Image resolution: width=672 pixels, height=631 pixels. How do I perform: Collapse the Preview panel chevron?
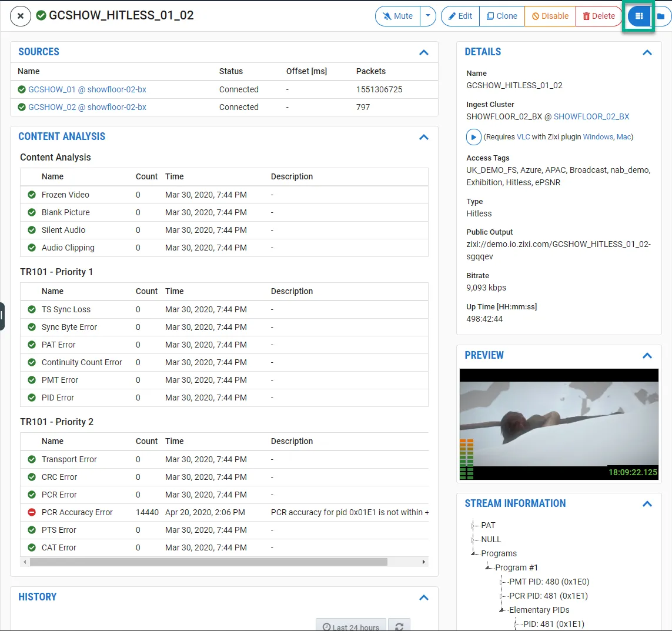[x=647, y=356]
